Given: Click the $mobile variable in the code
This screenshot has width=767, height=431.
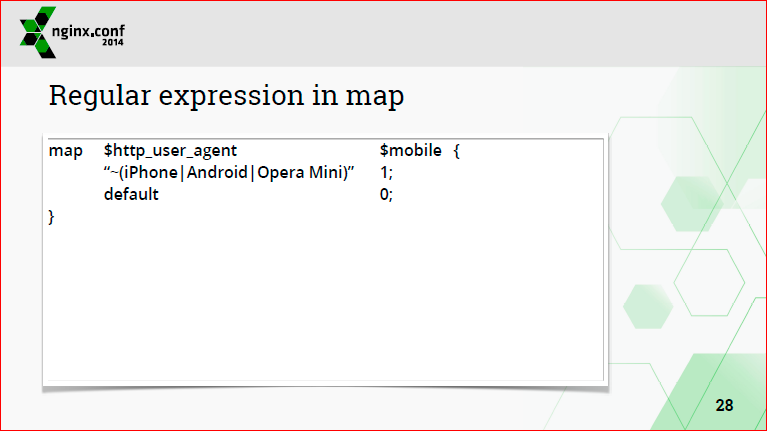Looking at the screenshot, I should click(x=410, y=150).
